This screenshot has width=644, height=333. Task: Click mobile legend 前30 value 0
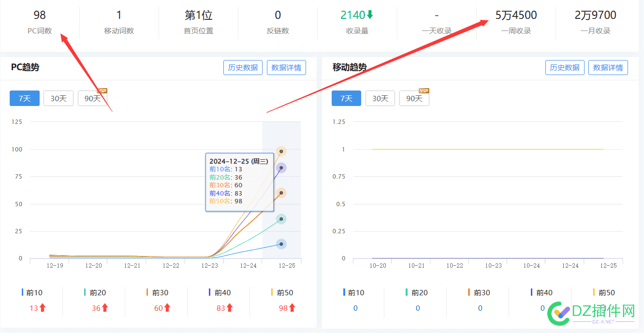480,308
